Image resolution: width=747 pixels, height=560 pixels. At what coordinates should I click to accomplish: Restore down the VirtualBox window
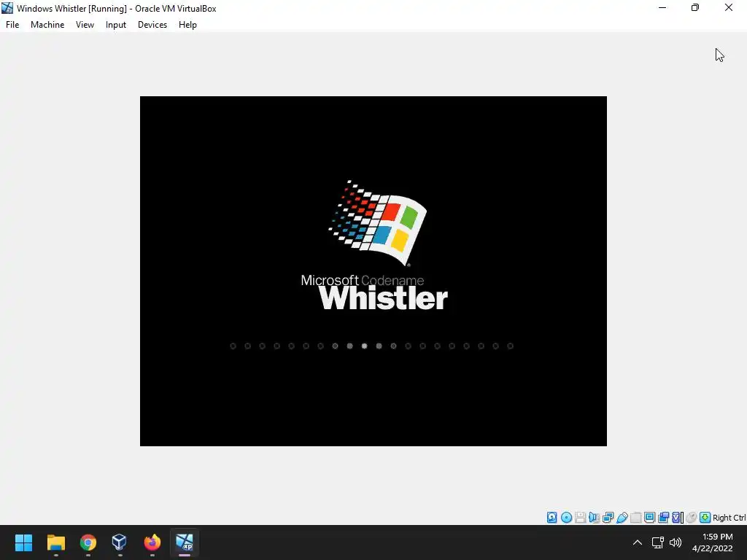(695, 7)
